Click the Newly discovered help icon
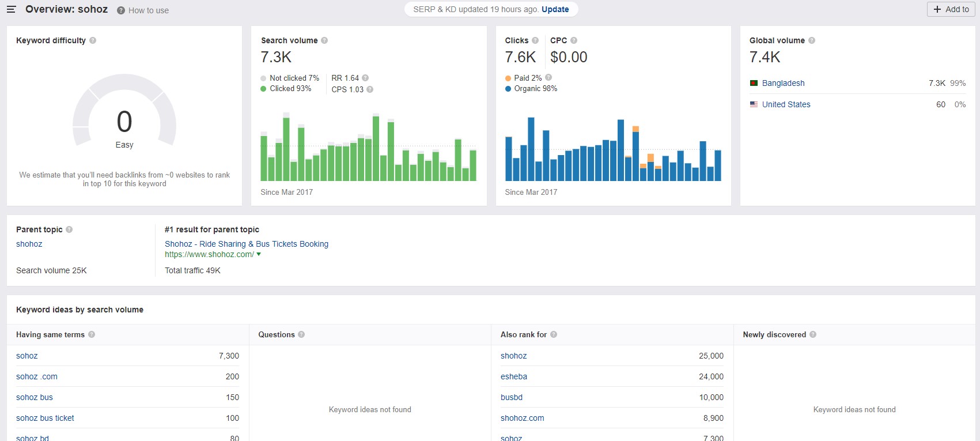The image size is (980, 441). 813,334
